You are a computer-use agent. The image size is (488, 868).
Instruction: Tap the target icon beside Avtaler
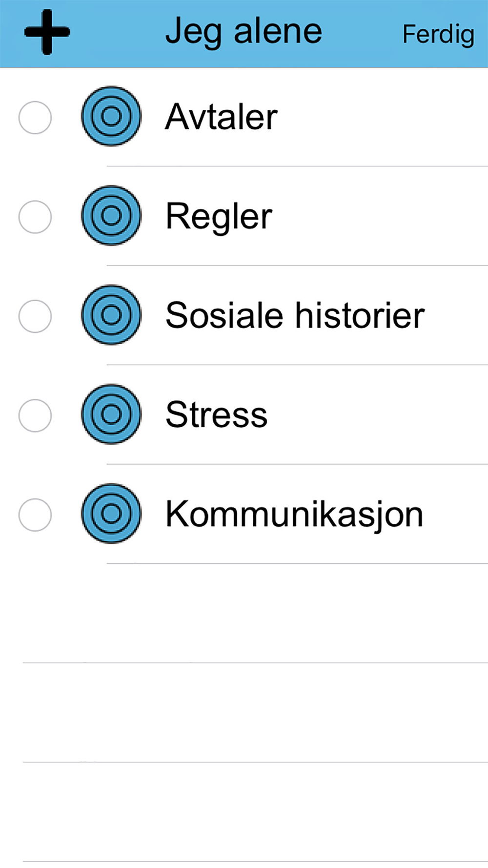111,116
